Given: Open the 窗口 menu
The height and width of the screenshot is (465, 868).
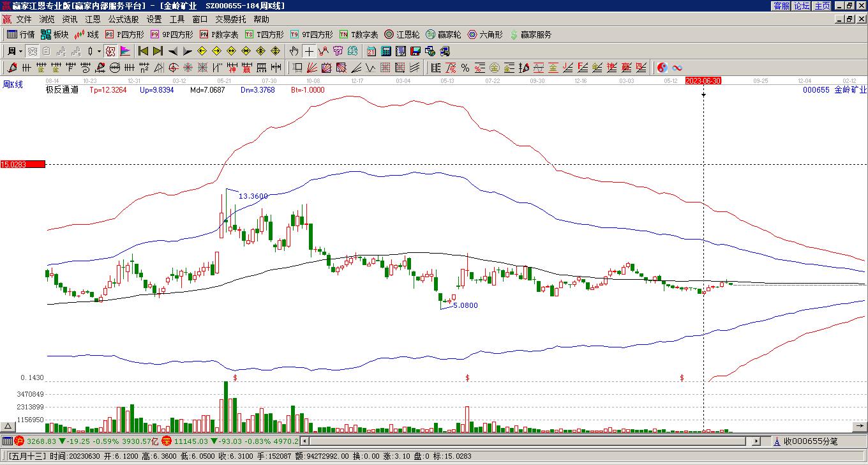Looking at the screenshot, I should (200, 20).
